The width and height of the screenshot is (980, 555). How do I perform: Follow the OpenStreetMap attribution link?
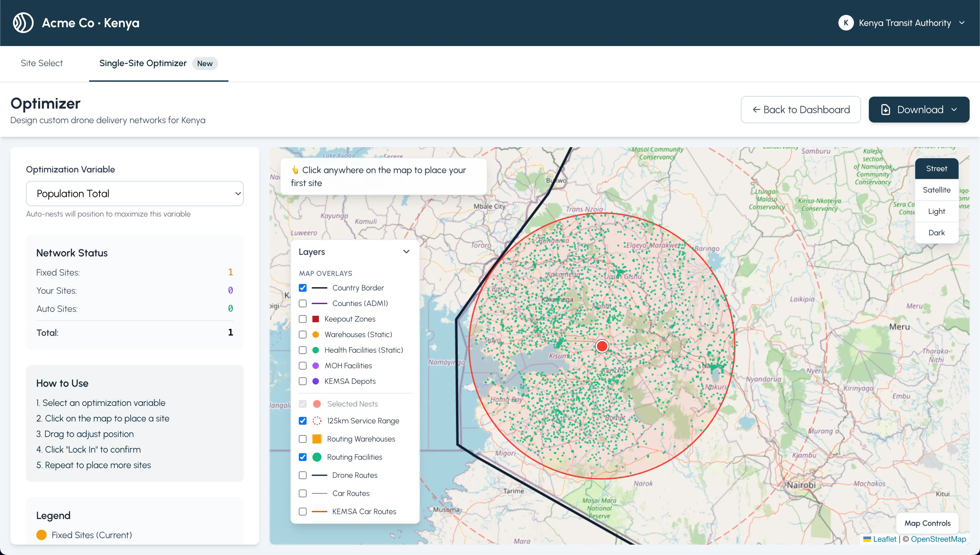(x=938, y=539)
